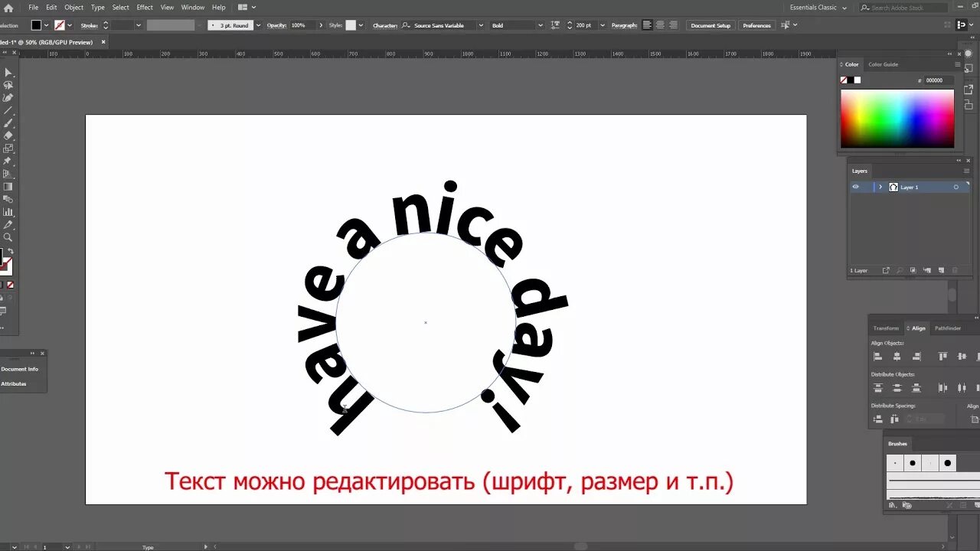
Task: Click the white swatch in Color panel
Action: pyautogui.click(x=857, y=80)
